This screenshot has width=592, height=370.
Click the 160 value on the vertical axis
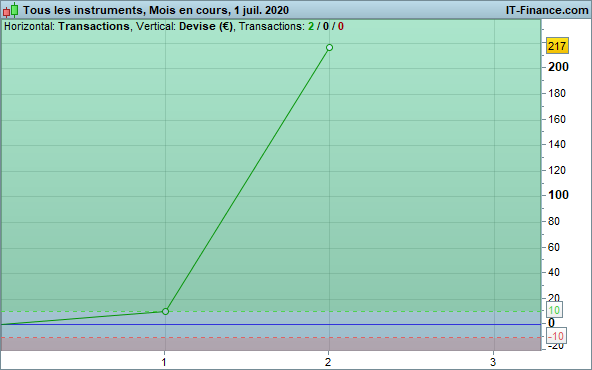(x=557, y=119)
